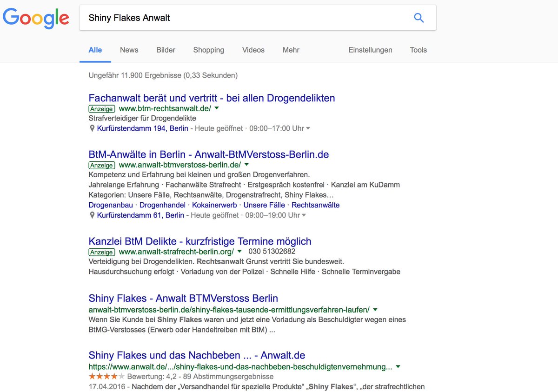This screenshot has width=558, height=392.
Task: Click the star rating for Anwalt.de result
Action: click(106, 376)
